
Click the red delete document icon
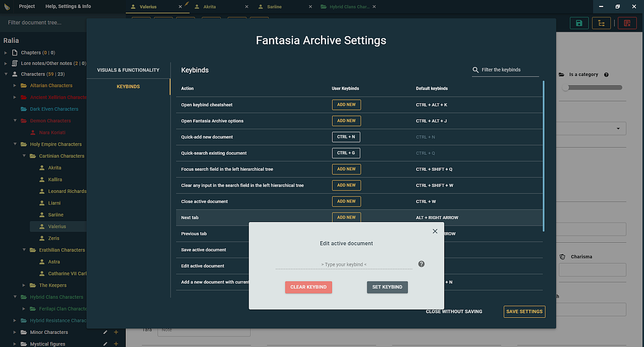627,23
